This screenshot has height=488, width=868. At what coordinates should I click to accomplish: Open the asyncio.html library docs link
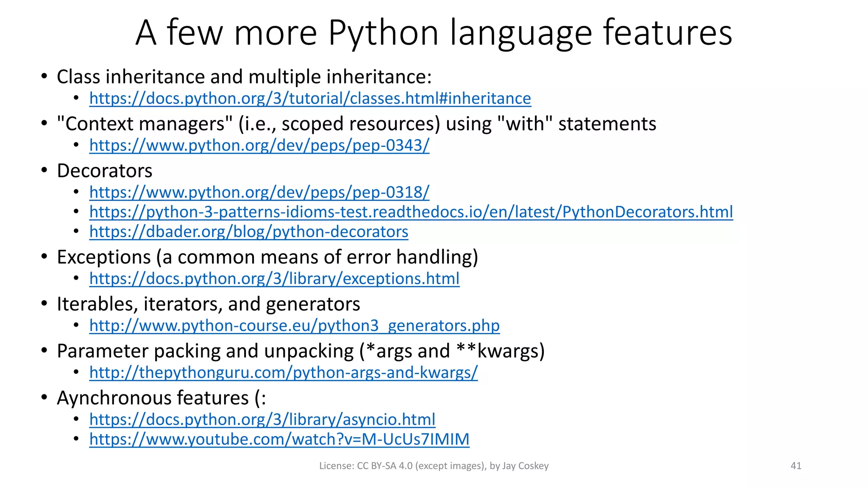[262, 420]
